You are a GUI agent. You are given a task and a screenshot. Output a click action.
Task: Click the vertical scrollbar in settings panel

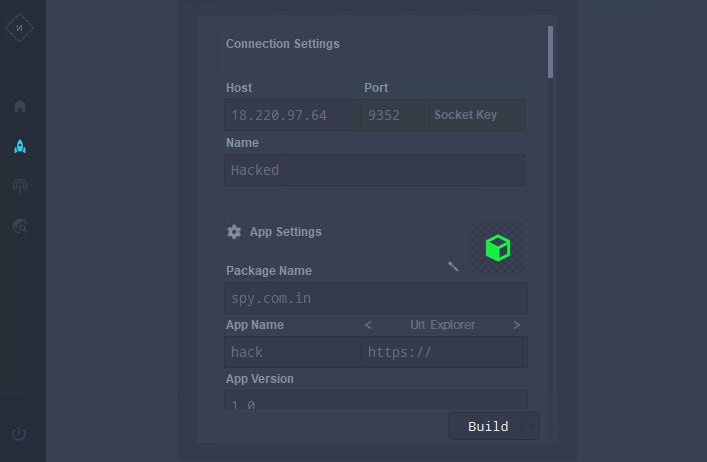550,52
